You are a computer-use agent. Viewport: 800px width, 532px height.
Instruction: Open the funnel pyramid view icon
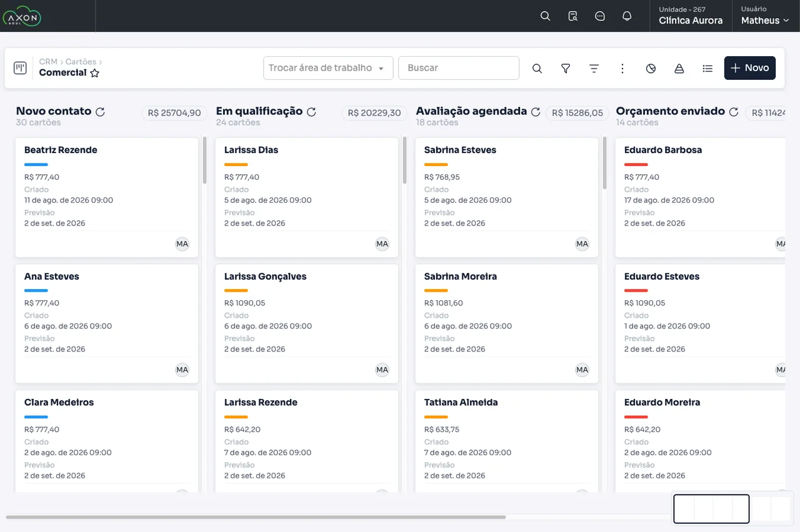[x=679, y=68]
